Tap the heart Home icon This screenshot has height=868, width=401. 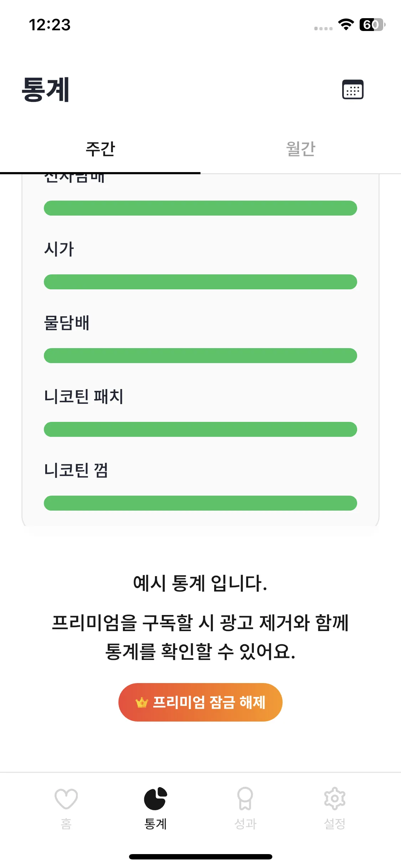click(66, 799)
